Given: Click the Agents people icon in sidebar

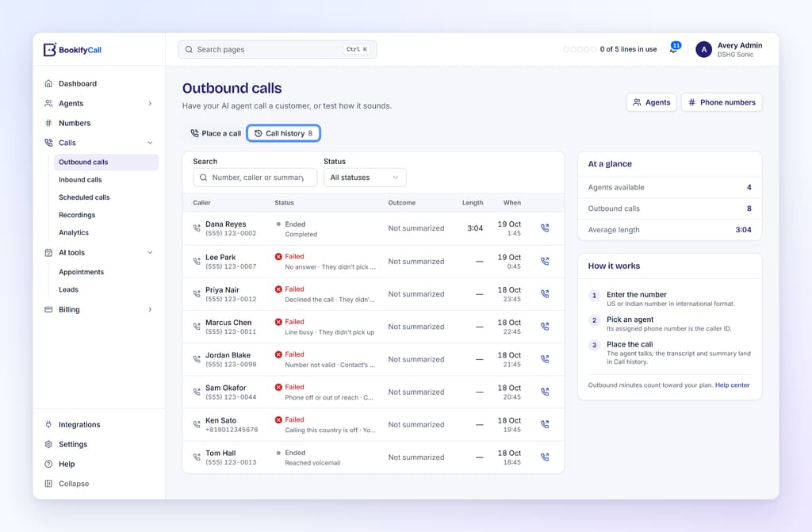Looking at the screenshot, I should click(x=48, y=103).
